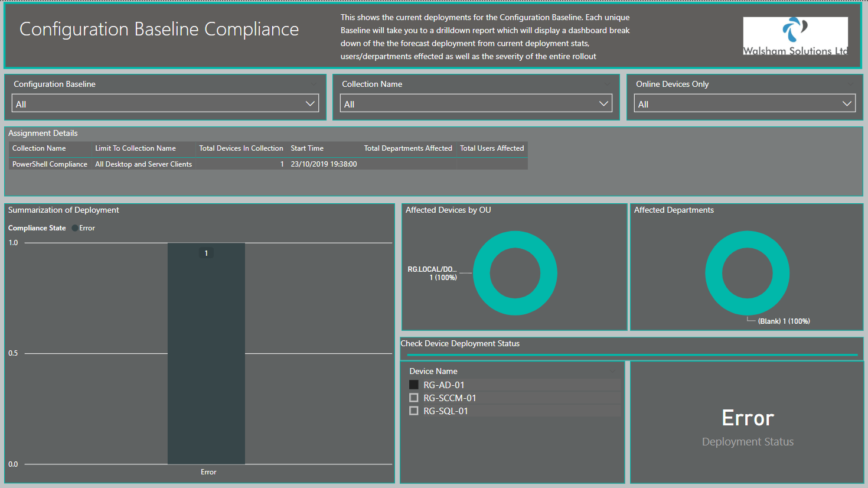Expand the Collection Name dropdown
The image size is (868, 488).
(x=476, y=103)
